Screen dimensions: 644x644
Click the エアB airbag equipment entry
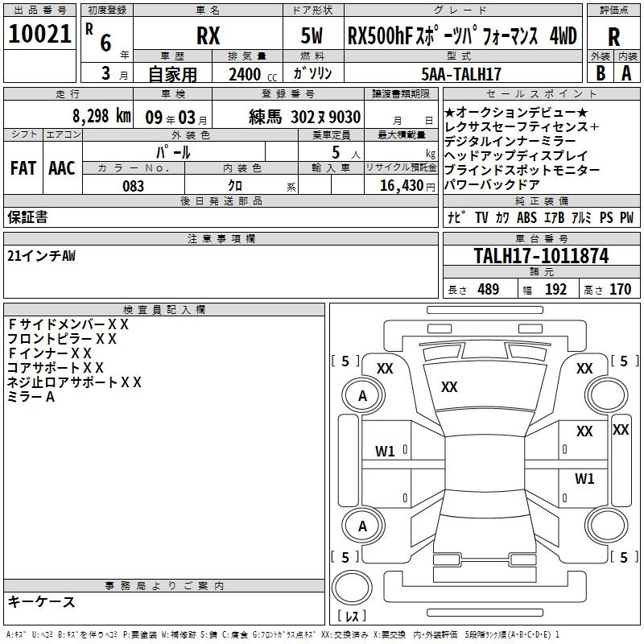(554, 217)
